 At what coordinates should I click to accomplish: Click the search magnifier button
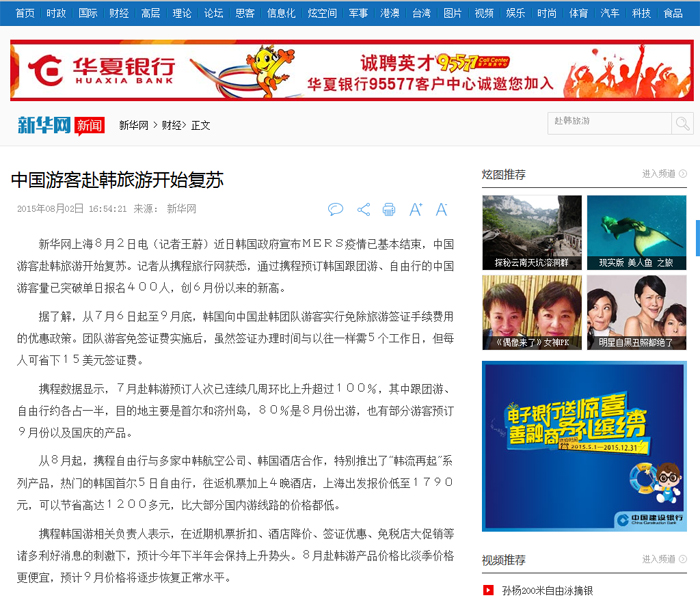682,123
